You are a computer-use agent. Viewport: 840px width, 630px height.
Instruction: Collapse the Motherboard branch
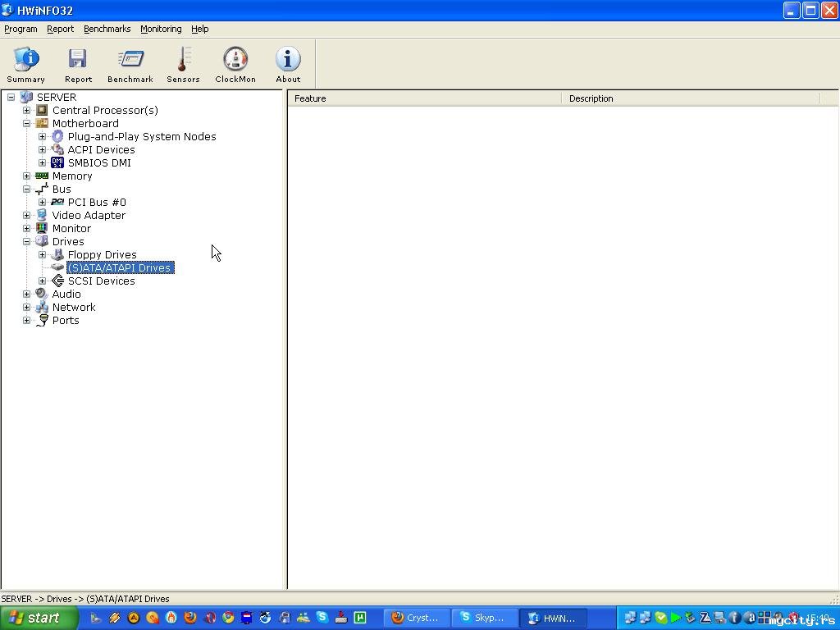(27, 123)
